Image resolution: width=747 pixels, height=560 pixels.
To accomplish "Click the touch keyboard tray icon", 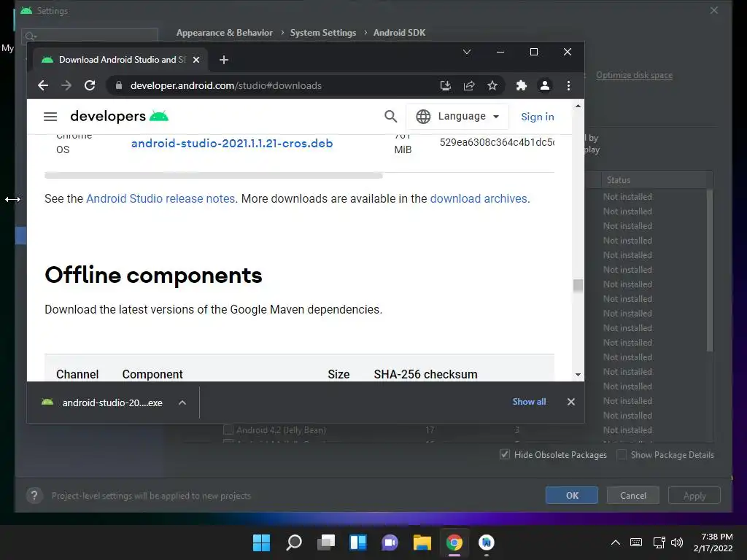I will (636, 542).
